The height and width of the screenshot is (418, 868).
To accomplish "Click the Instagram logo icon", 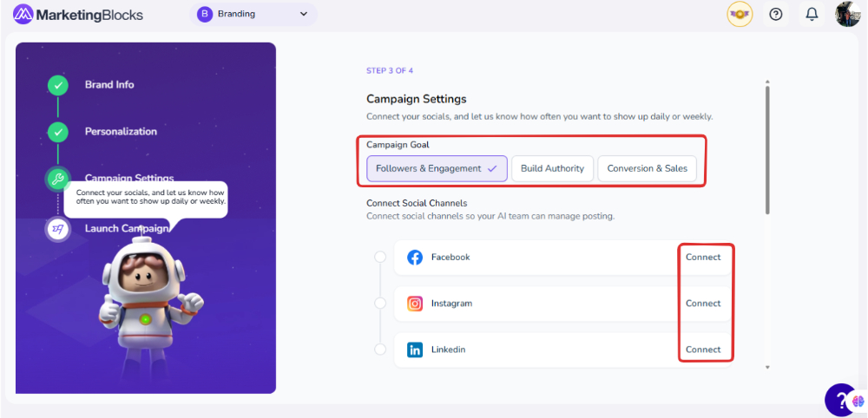I will click(x=415, y=304).
